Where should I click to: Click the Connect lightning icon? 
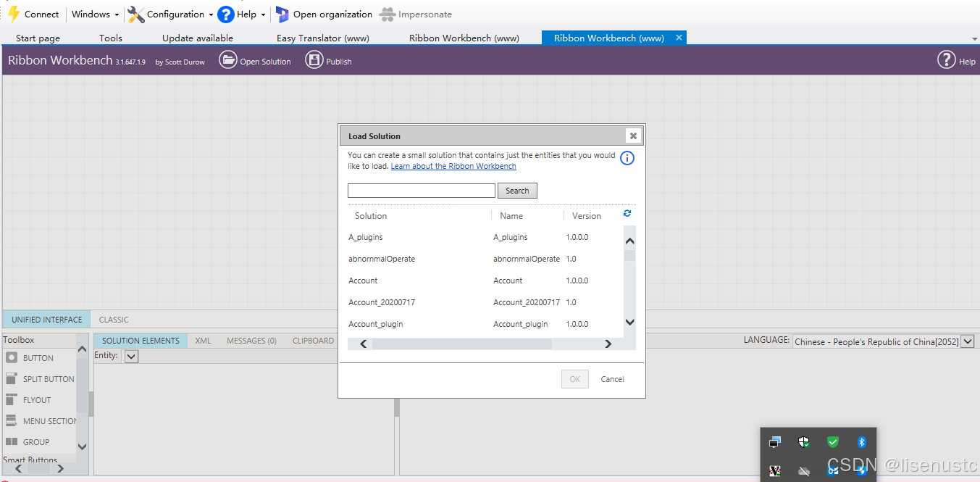tap(14, 14)
